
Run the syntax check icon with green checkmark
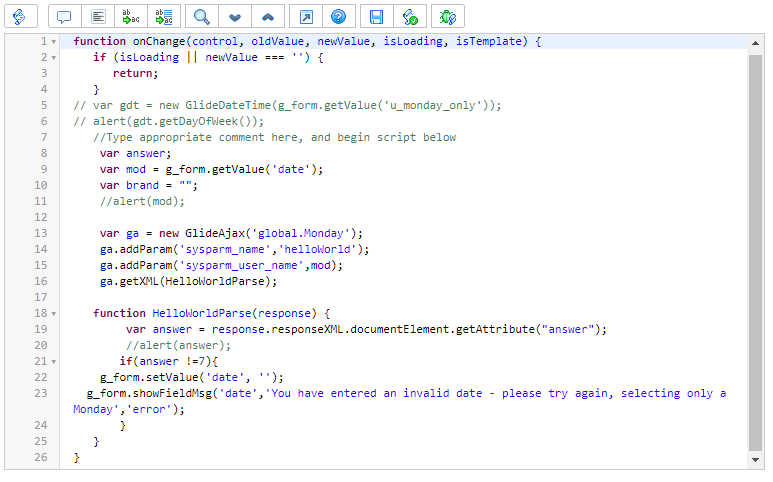(410, 17)
